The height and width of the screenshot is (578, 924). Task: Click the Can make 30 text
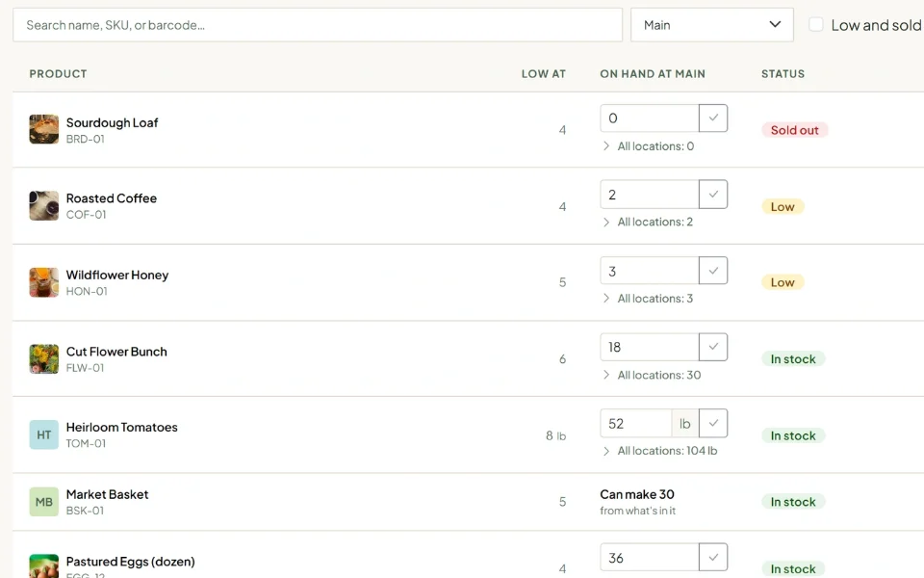pyautogui.click(x=637, y=494)
